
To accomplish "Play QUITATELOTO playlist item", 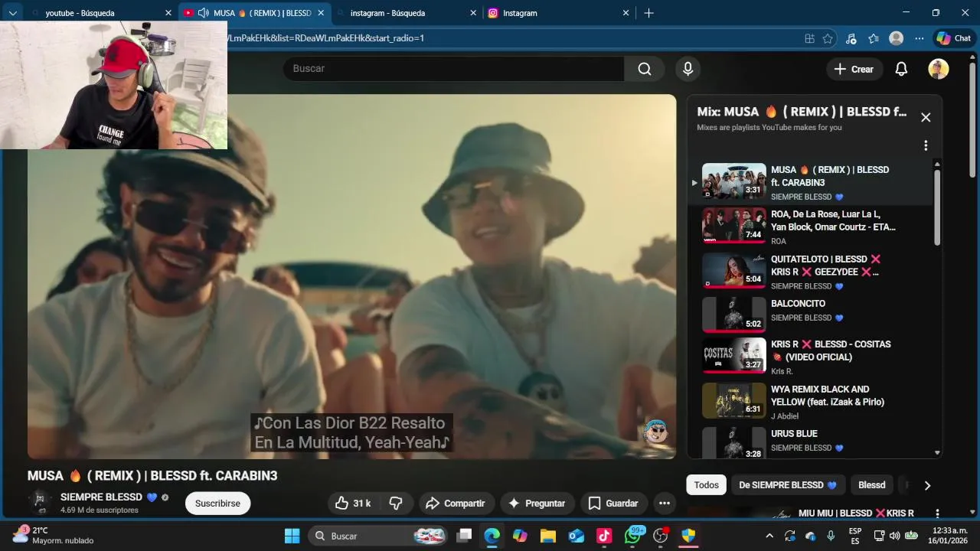I will pyautogui.click(x=812, y=271).
